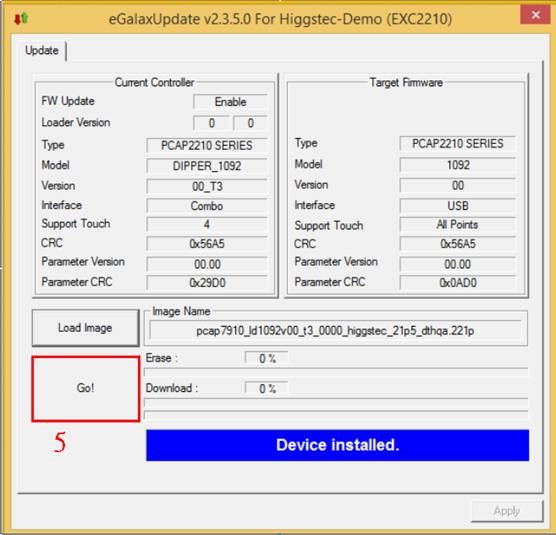Select the USB interface value
This screenshot has height=535, width=556.
(457, 206)
